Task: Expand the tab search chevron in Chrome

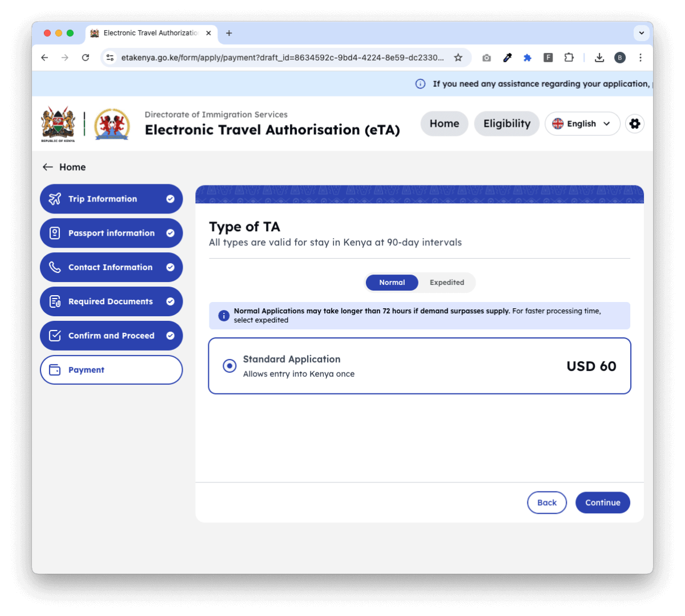Action: [x=642, y=33]
